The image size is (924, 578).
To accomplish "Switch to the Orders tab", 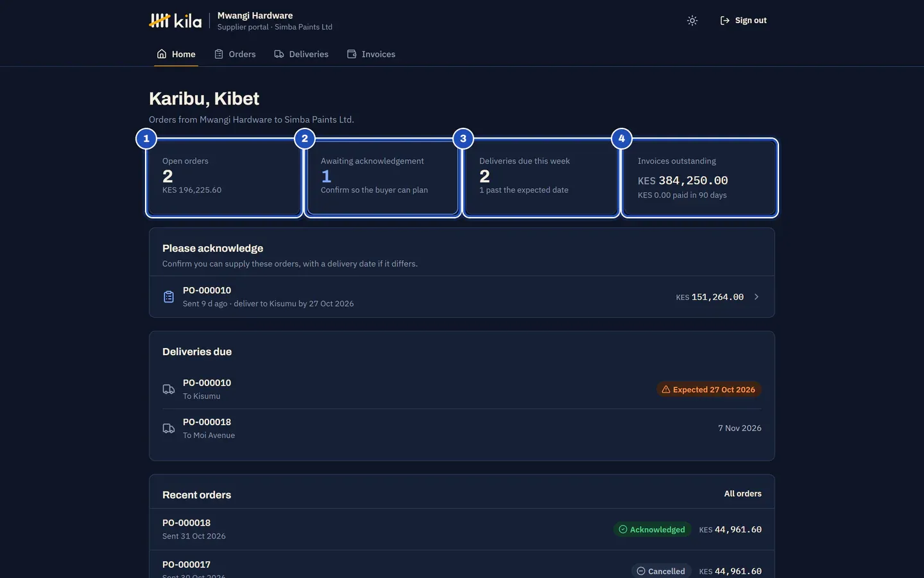I will (x=235, y=54).
